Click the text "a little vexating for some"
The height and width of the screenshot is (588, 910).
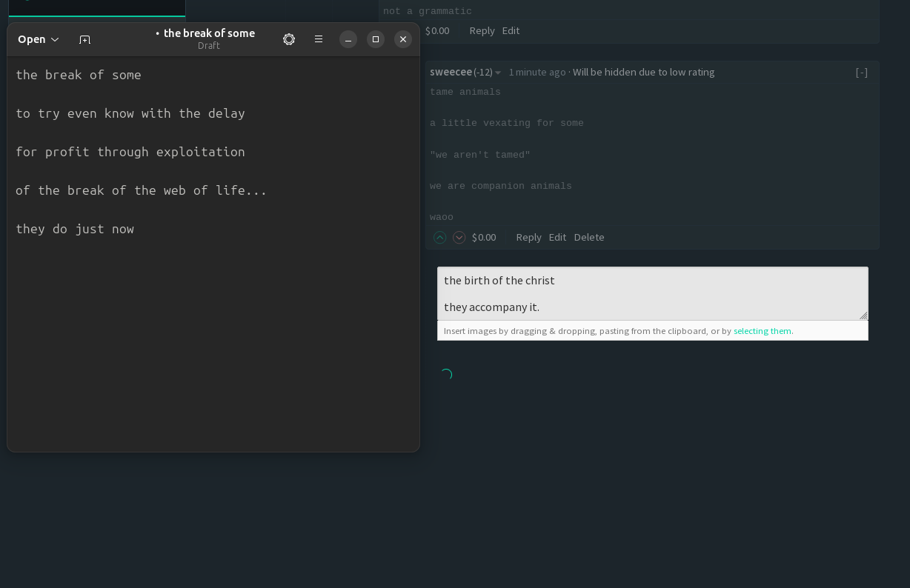pyautogui.click(x=507, y=123)
